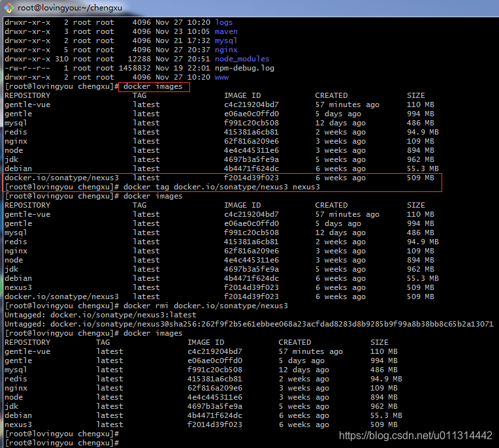
Task: Click '57 minutes ago' in first table
Action: coord(347,104)
